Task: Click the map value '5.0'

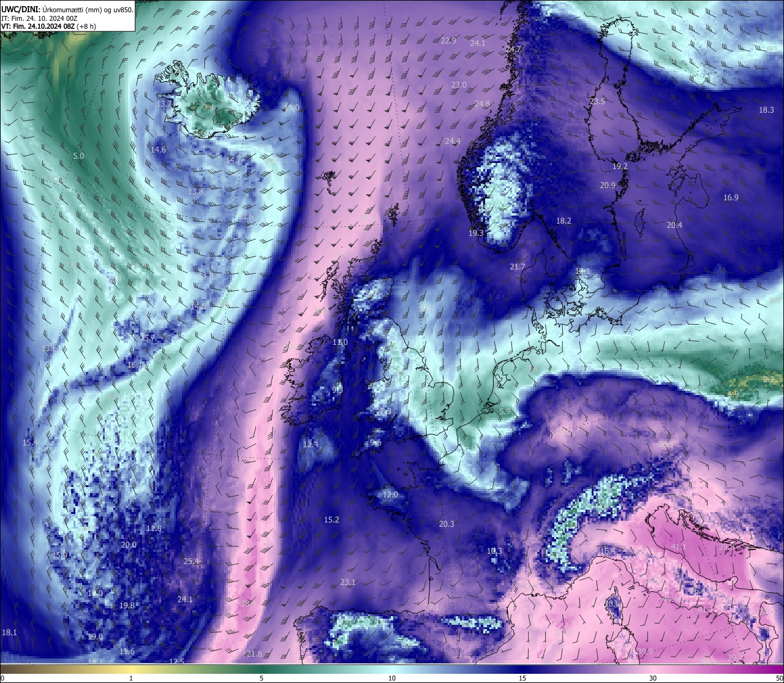Action: pyautogui.click(x=78, y=156)
